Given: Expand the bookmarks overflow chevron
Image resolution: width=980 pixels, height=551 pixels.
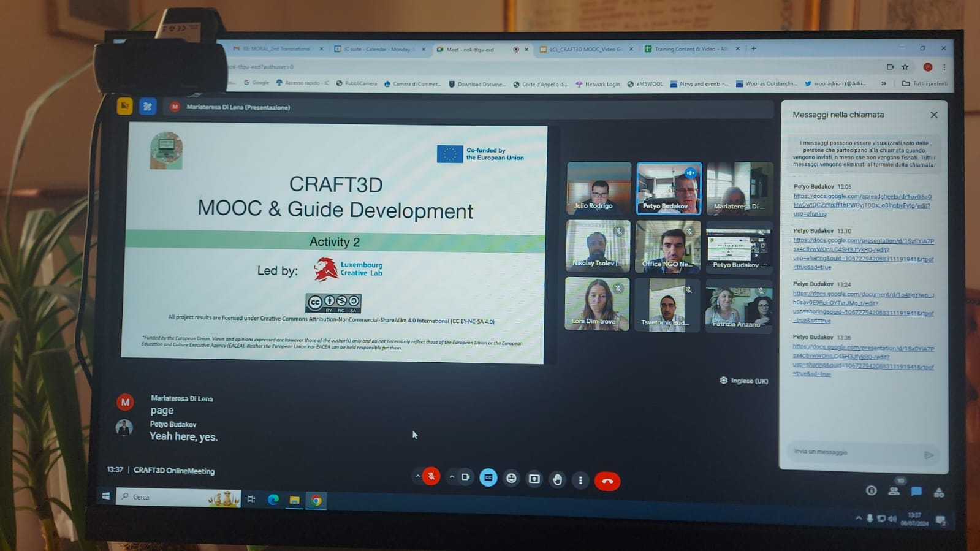Looking at the screenshot, I should coord(883,83).
